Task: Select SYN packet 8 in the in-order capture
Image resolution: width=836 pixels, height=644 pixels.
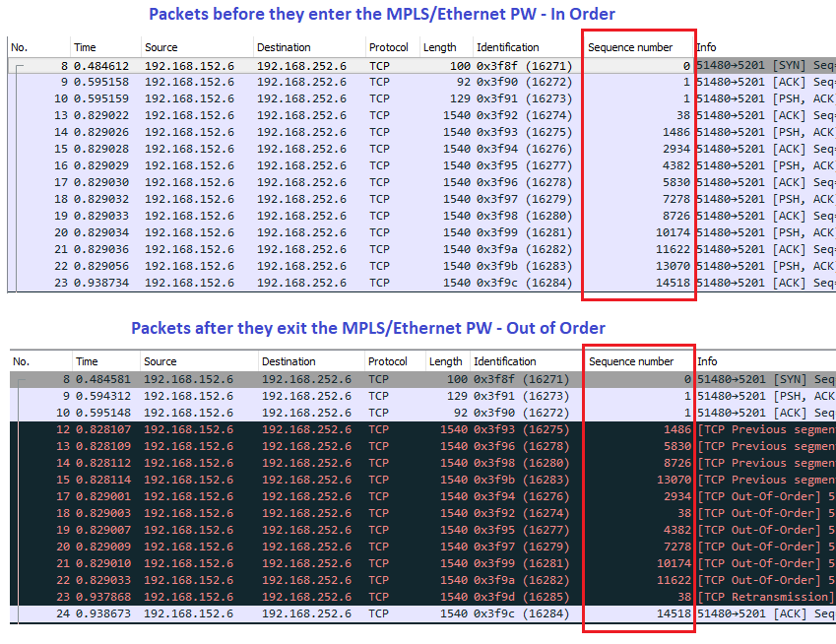Action: 295,65
